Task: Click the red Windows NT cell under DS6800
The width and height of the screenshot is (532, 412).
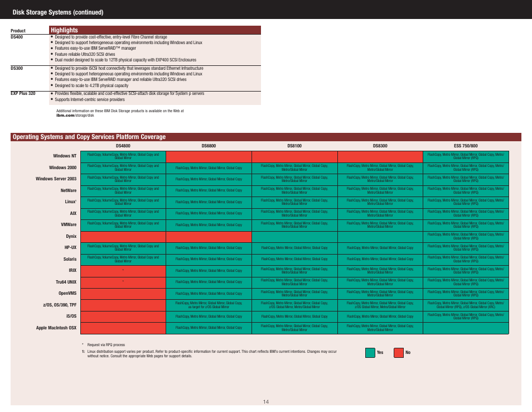Action: 209,156
